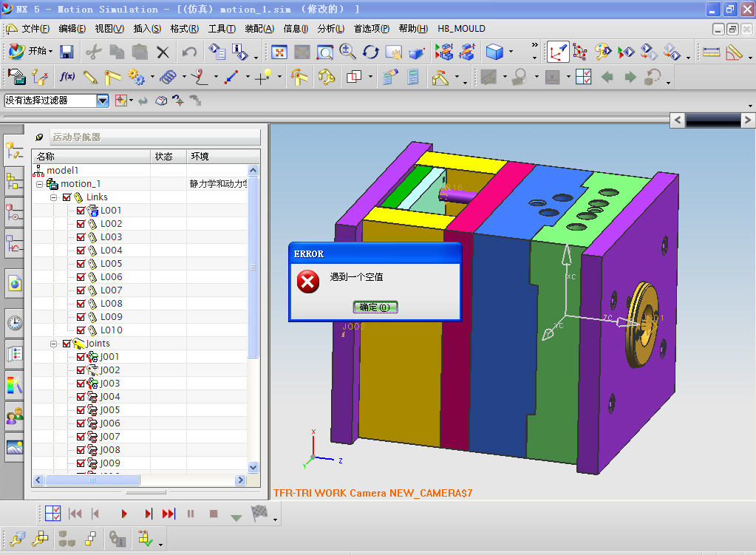Uncheck the Joints group checkbox

pyautogui.click(x=67, y=344)
